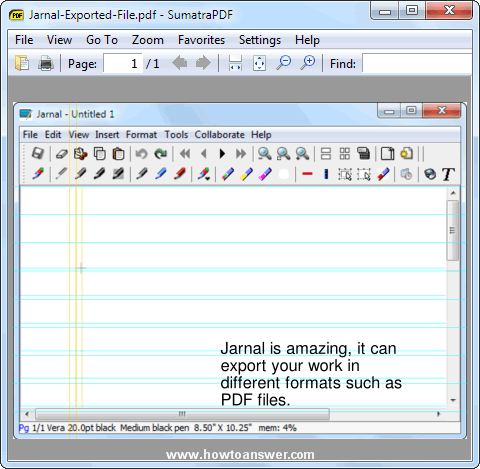480x469 pixels.
Task: Zoom out with the minus magnifier
Action: (284, 63)
